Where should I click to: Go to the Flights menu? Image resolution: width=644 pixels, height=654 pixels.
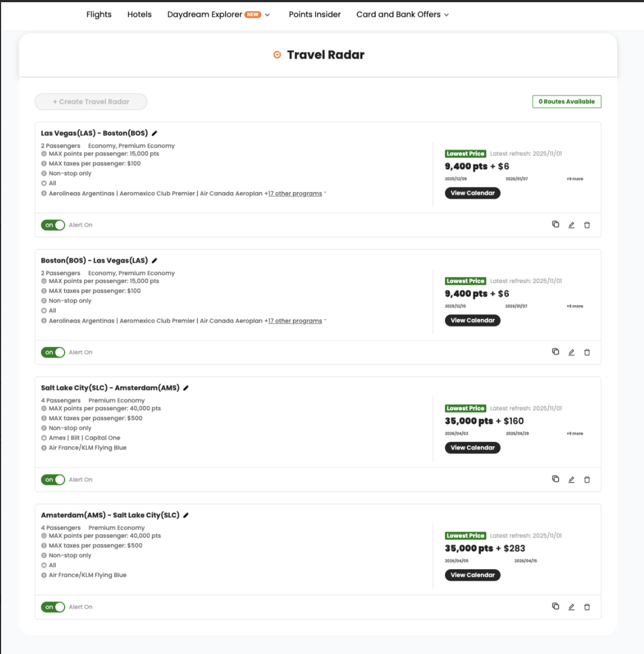coord(99,14)
